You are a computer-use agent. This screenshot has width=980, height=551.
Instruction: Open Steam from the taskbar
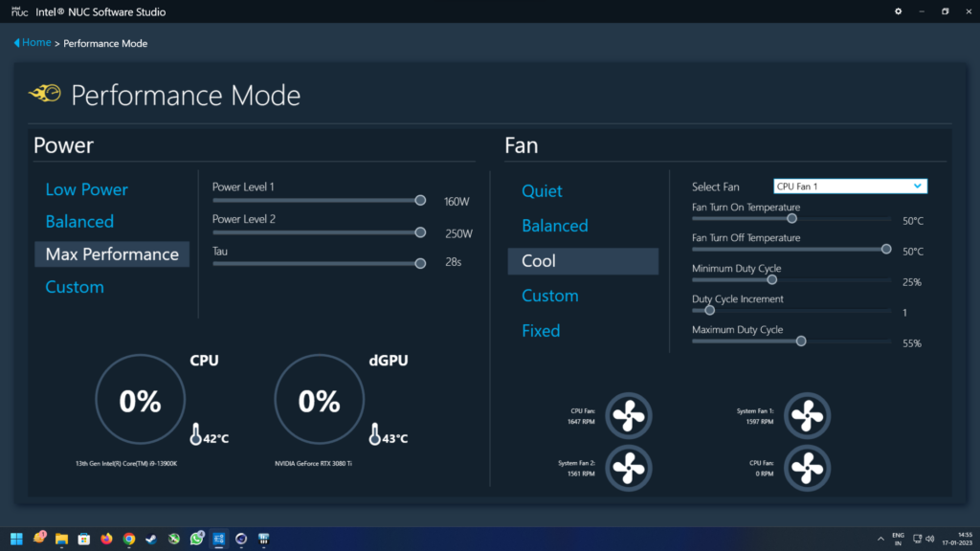[x=151, y=539]
